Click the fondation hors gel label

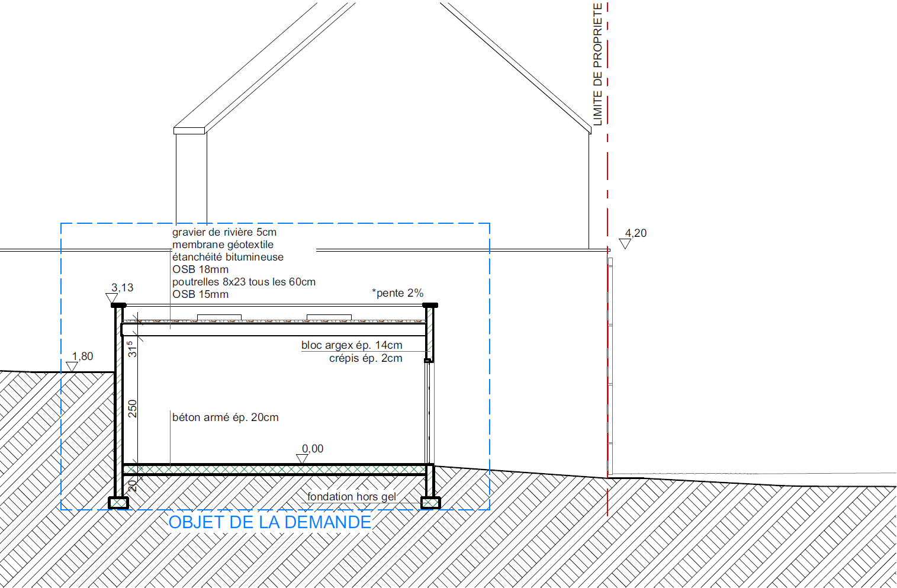352,497
